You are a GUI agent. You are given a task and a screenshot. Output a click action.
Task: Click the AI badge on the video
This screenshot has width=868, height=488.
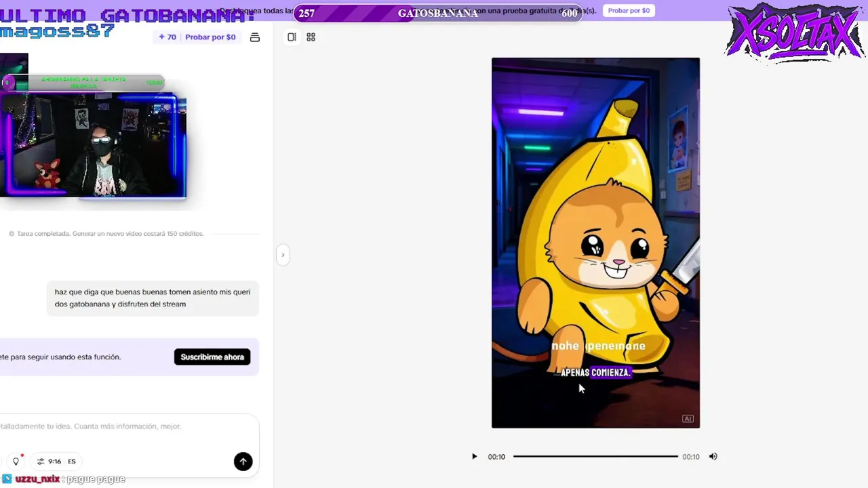pos(688,419)
